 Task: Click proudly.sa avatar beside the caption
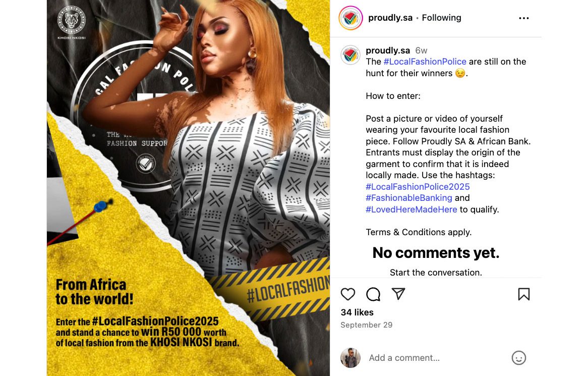coord(350,55)
